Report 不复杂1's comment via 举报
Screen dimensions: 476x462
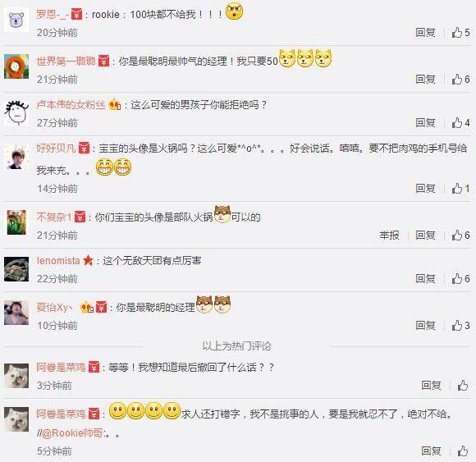tap(389, 236)
